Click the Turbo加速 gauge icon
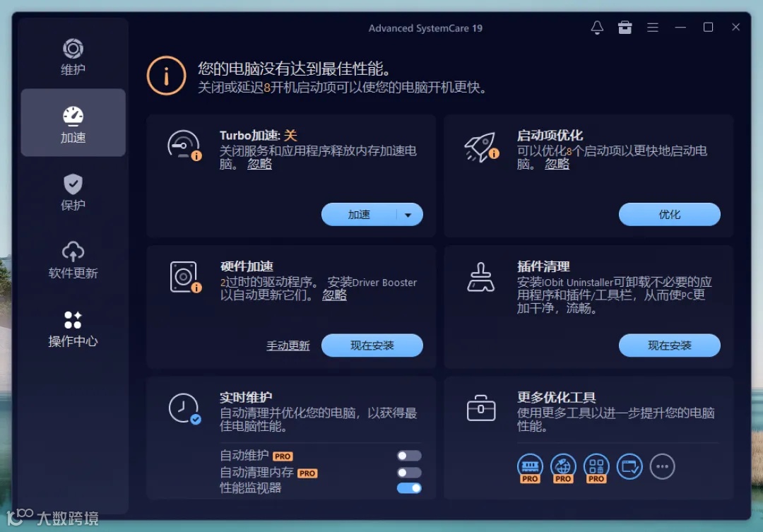 (x=184, y=145)
